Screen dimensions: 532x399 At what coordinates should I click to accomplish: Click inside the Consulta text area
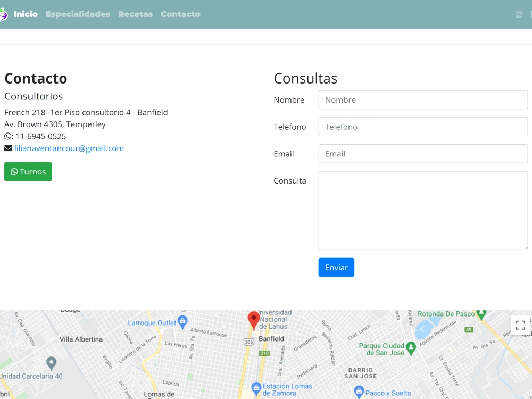[x=423, y=210]
